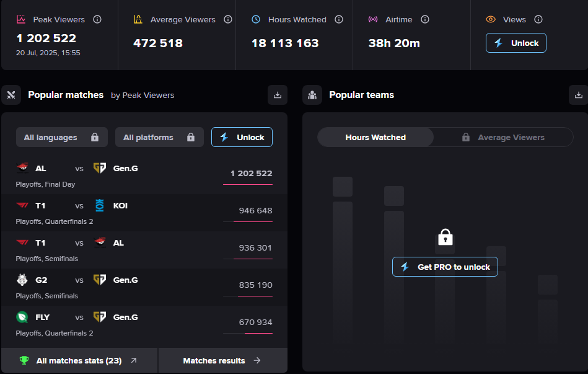The height and width of the screenshot is (374, 588).
Task: Open the All languages dropdown
Action: point(61,137)
